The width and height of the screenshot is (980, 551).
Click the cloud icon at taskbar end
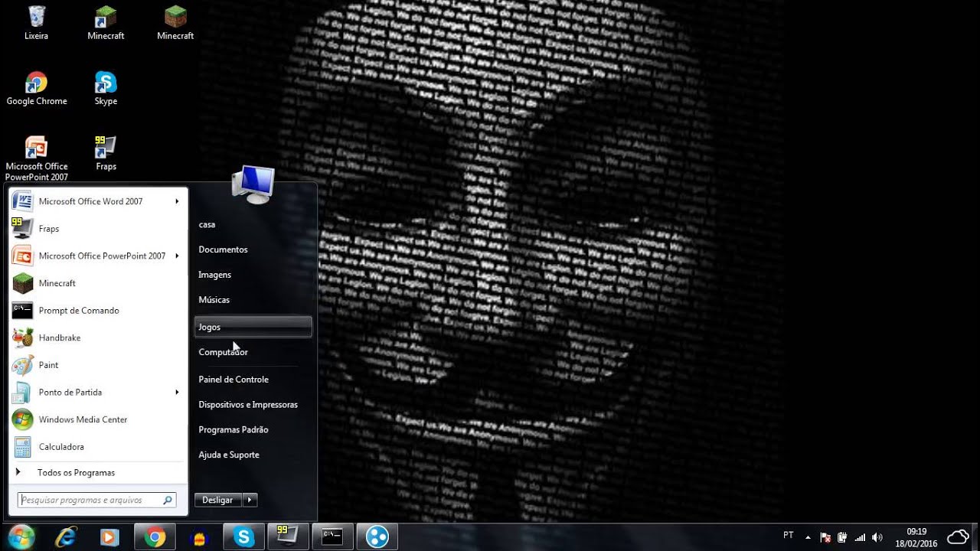tap(959, 536)
